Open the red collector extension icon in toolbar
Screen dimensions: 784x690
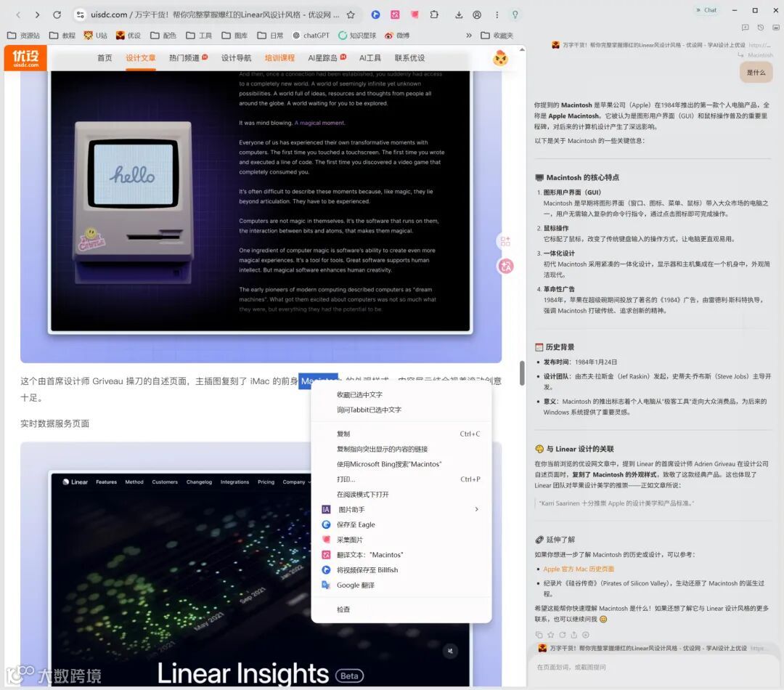(415, 15)
